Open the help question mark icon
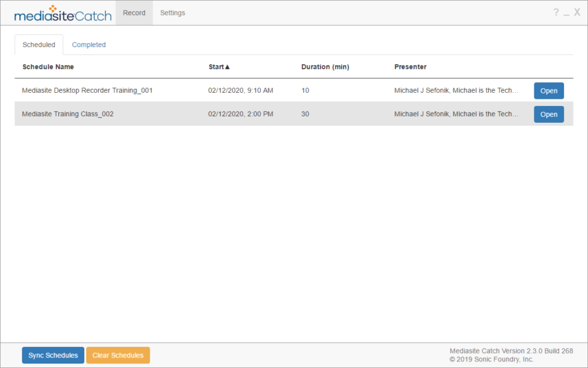Viewport: 588px width, 368px height. 556,12
